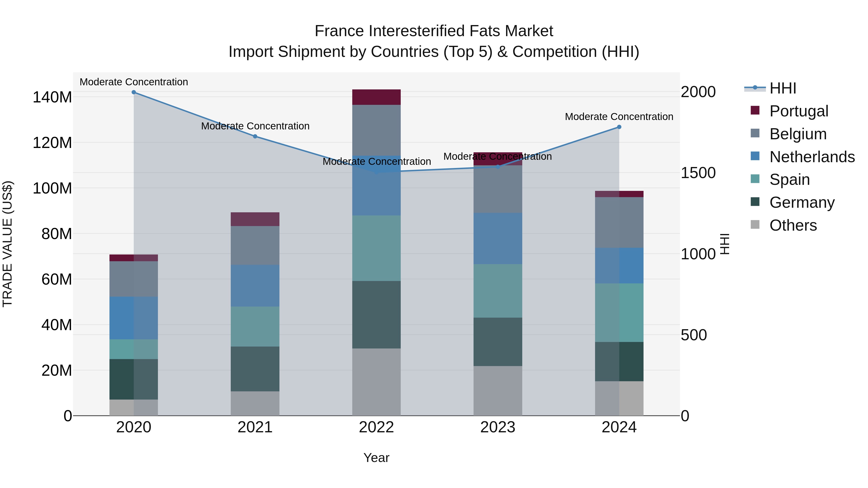Click the 2022 Portugal bar segment

tap(376, 97)
